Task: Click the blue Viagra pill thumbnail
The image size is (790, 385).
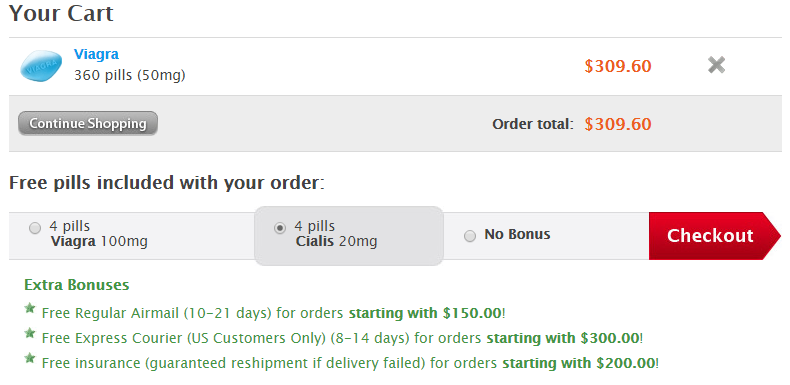Action: 41,66
